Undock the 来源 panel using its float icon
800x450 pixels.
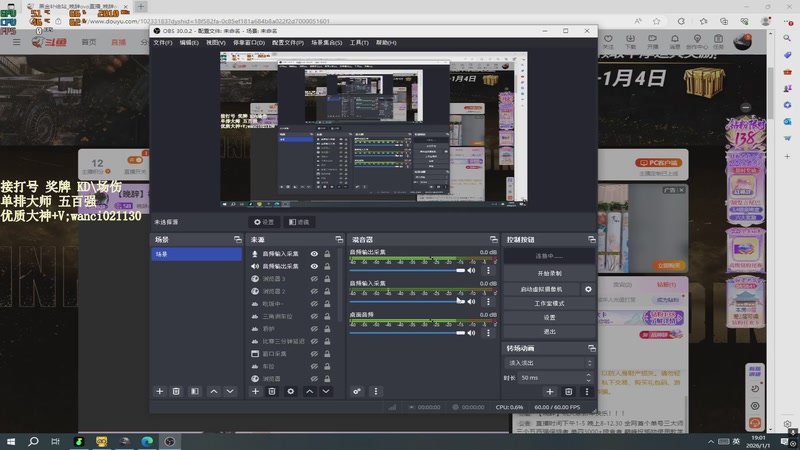[x=339, y=239]
